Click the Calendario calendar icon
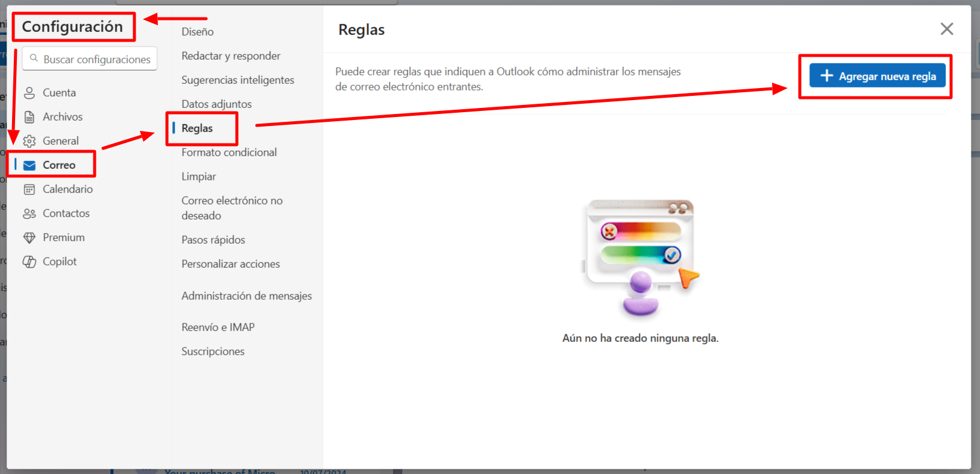This screenshot has width=980, height=474. click(29, 189)
